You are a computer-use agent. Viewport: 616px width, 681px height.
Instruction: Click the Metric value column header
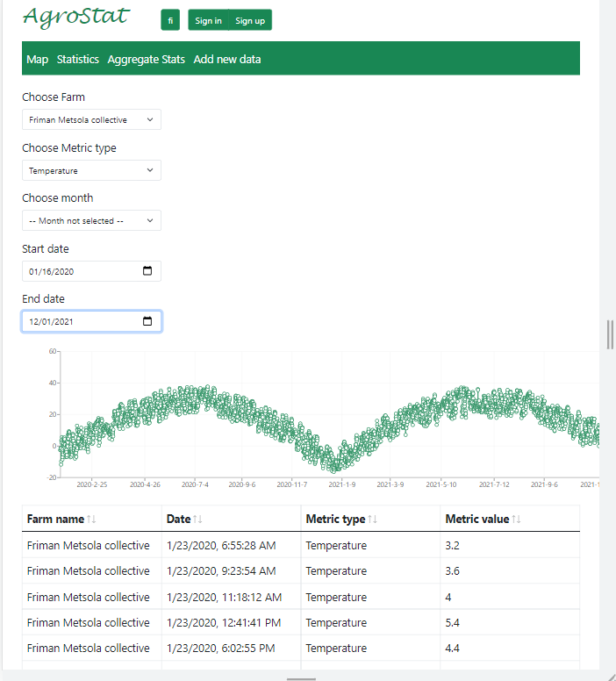pyautogui.click(x=510, y=519)
